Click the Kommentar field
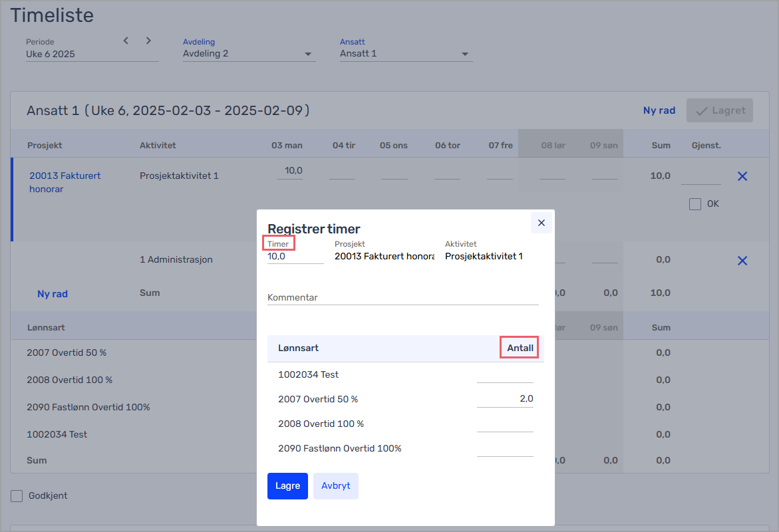Image resolution: width=779 pixels, height=532 pixels. (x=403, y=297)
